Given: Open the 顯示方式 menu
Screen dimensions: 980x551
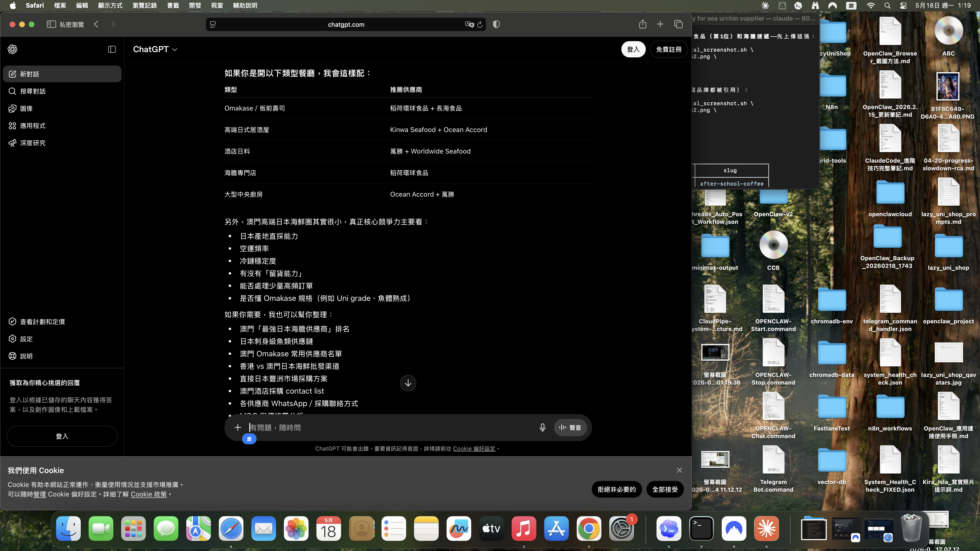Looking at the screenshot, I should click(110, 5).
